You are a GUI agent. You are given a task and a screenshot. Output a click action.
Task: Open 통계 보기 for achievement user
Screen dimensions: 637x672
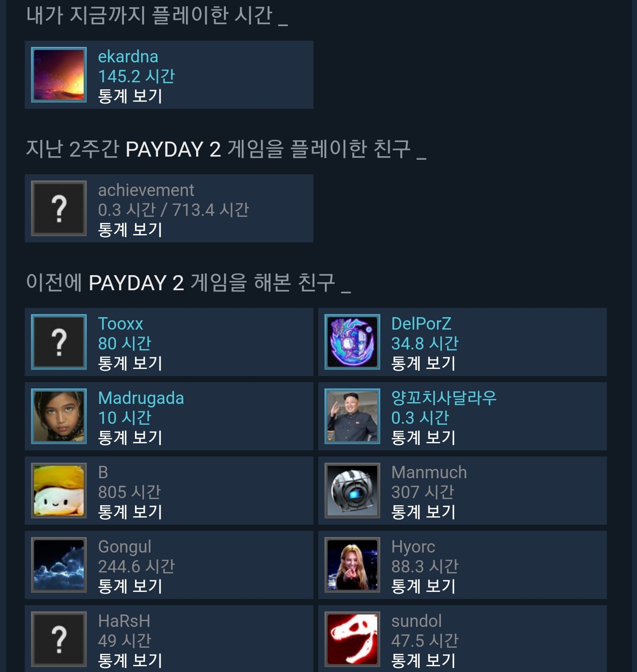point(130,230)
